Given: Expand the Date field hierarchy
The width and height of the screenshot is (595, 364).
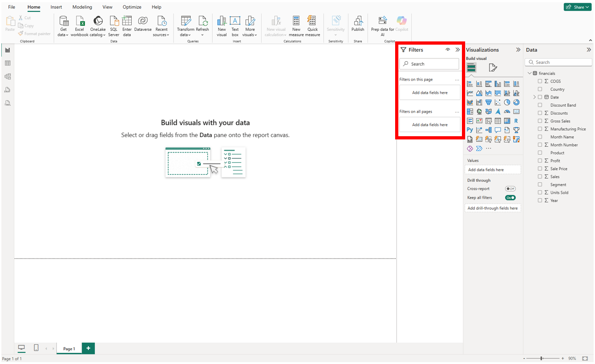Looking at the screenshot, I should coord(535,97).
